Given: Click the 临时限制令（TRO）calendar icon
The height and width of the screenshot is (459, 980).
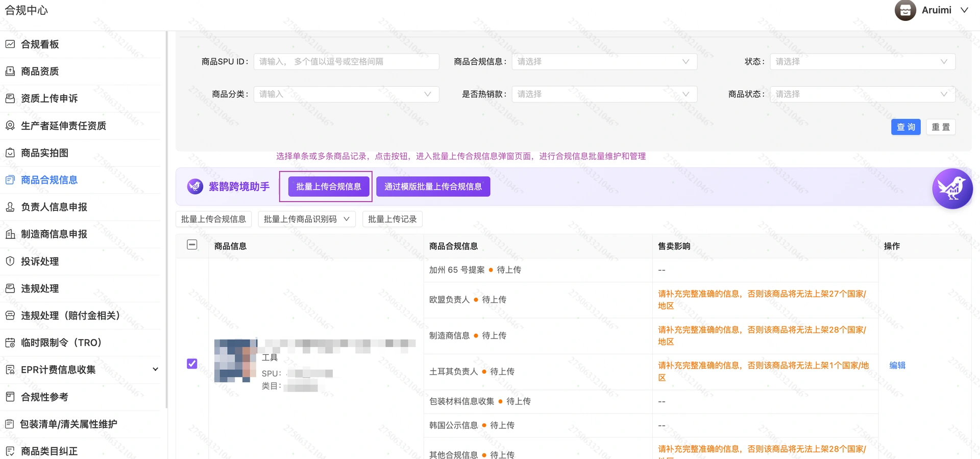Looking at the screenshot, I should coord(10,343).
